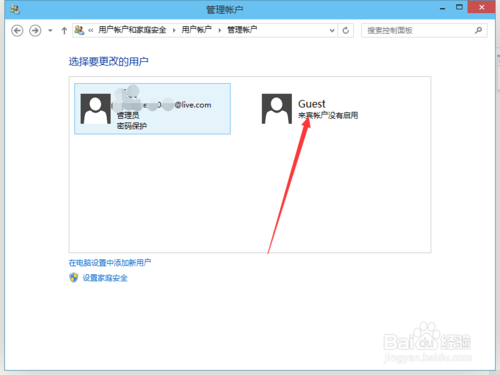Open the recent locations dropdown arrow
This screenshot has height=375, width=500.
click(x=50, y=31)
